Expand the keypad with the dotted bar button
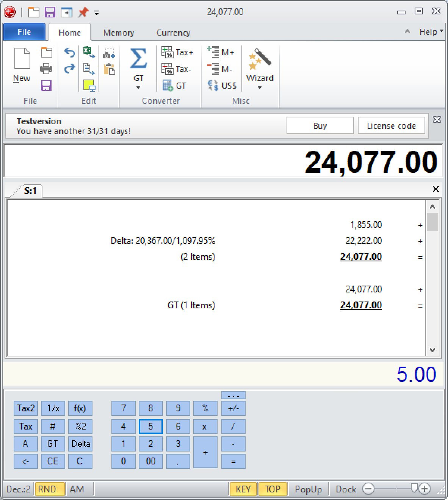Screen dimensions: 448x500 pyautogui.click(x=233, y=395)
